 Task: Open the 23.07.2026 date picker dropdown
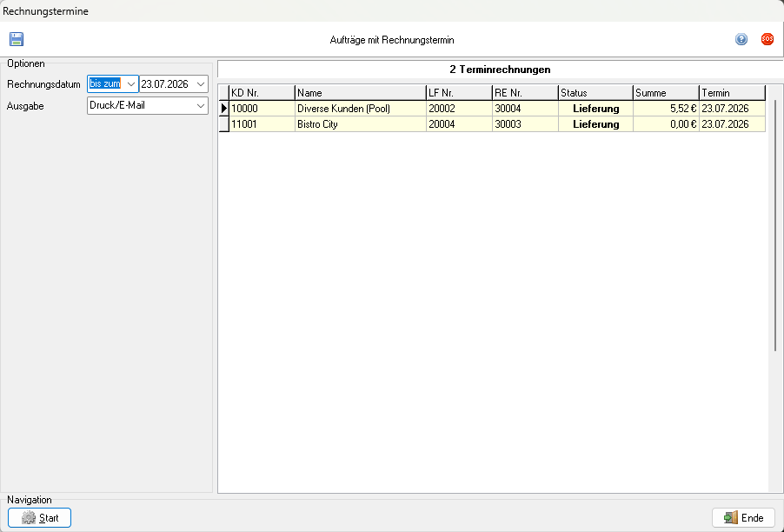[x=201, y=84]
